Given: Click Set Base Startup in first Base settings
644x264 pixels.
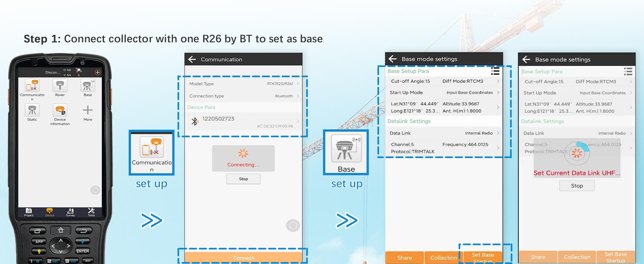Looking at the screenshot, I should tap(483, 258).
